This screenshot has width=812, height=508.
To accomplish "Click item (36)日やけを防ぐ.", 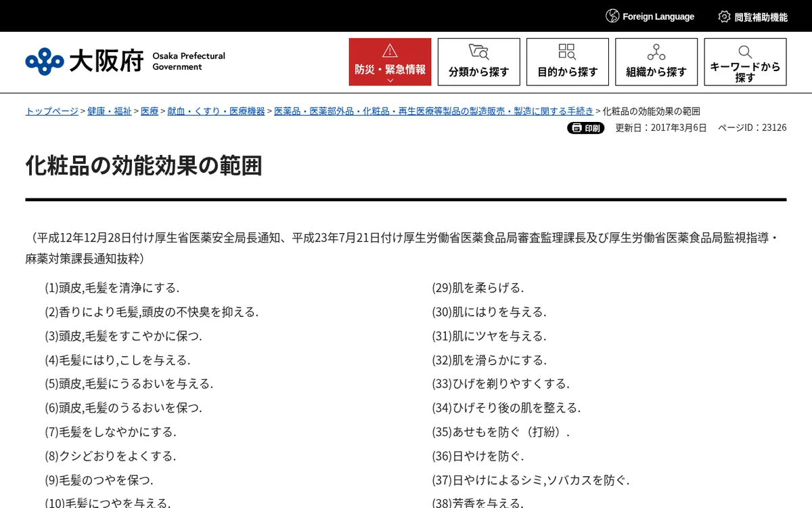I will (x=478, y=456).
